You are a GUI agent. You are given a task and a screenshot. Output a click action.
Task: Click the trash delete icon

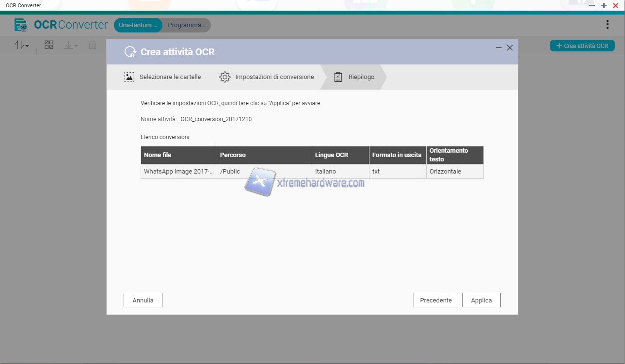coord(93,45)
